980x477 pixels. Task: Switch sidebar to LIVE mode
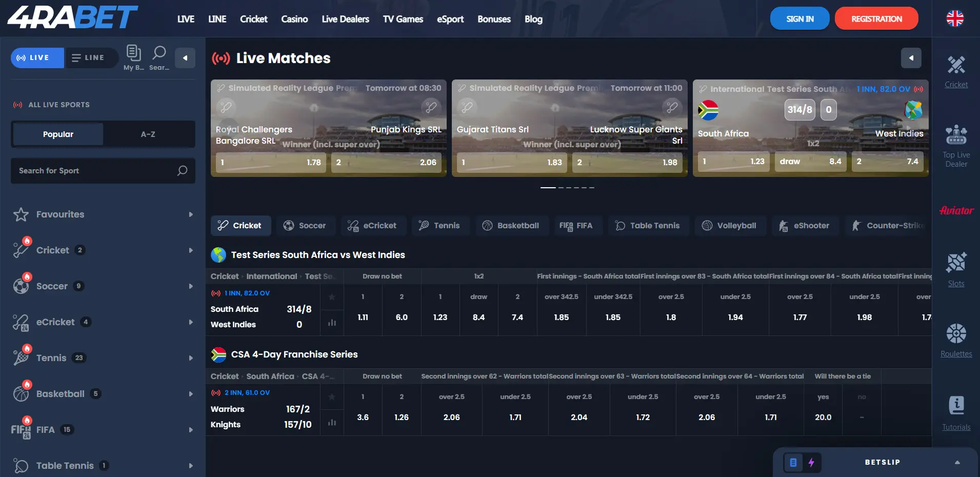tap(37, 58)
